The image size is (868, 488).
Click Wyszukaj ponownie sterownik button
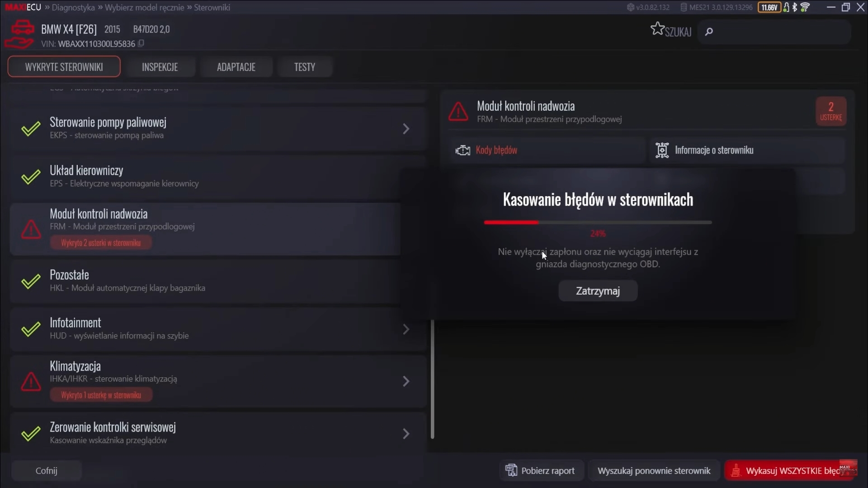(x=654, y=471)
